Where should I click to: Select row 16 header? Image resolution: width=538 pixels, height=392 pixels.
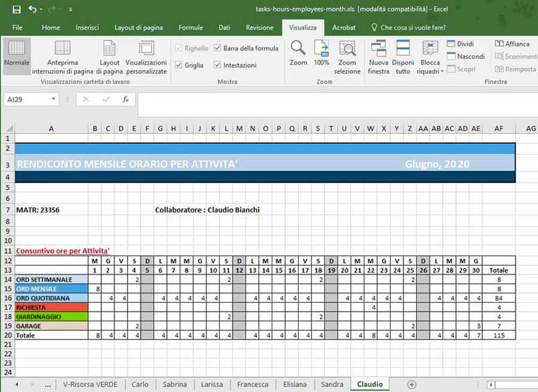7,298
